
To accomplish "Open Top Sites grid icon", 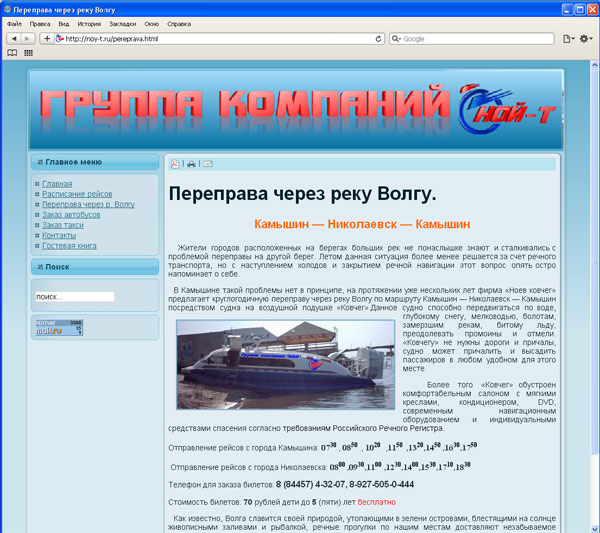I will [x=28, y=53].
